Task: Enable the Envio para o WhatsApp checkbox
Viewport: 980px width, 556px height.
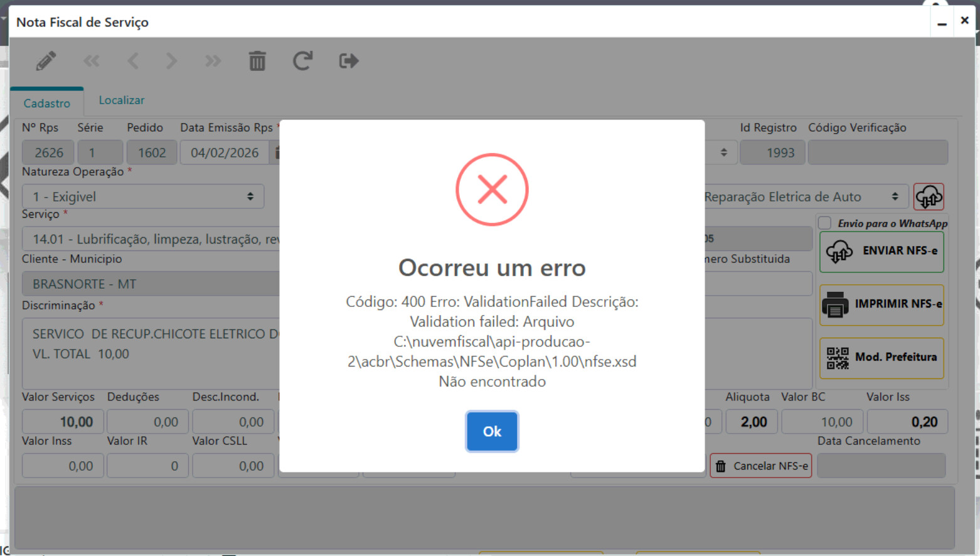Action: click(825, 223)
